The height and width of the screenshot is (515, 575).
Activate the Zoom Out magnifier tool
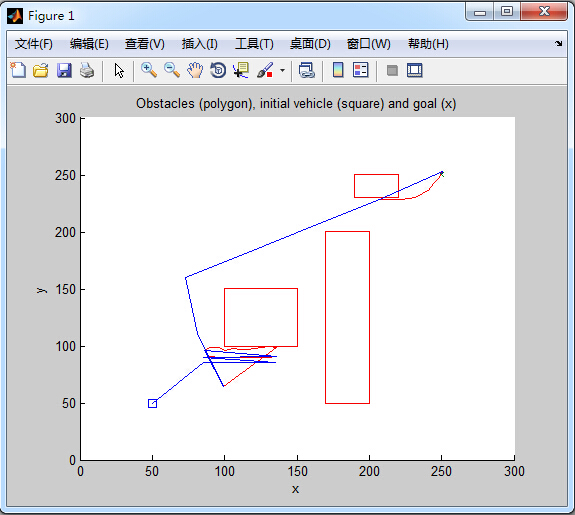pos(172,70)
